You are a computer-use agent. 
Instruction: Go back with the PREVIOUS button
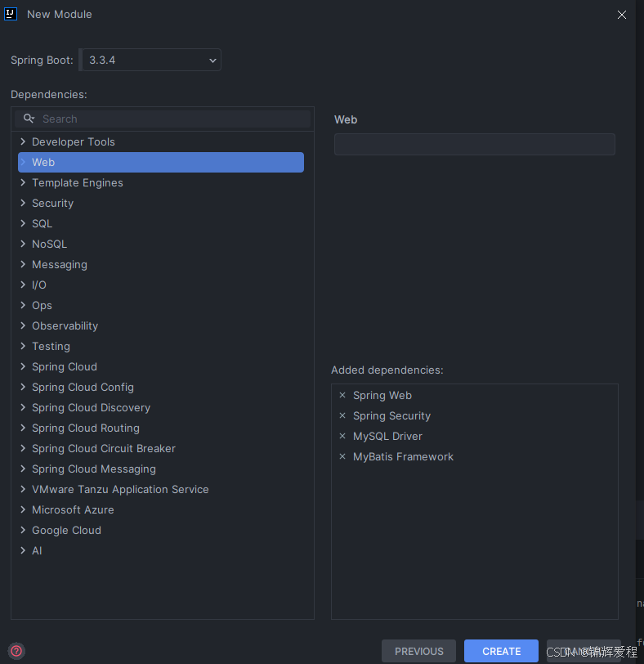click(x=419, y=651)
